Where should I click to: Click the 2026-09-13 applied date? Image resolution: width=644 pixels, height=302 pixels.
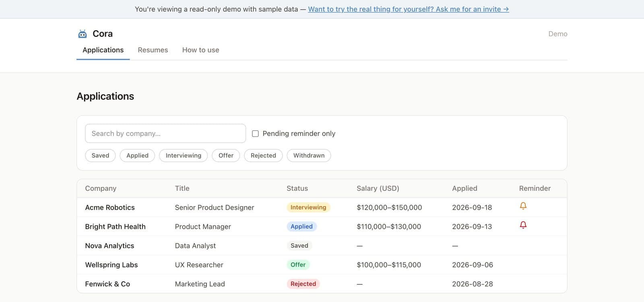pyautogui.click(x=472, y=227)
